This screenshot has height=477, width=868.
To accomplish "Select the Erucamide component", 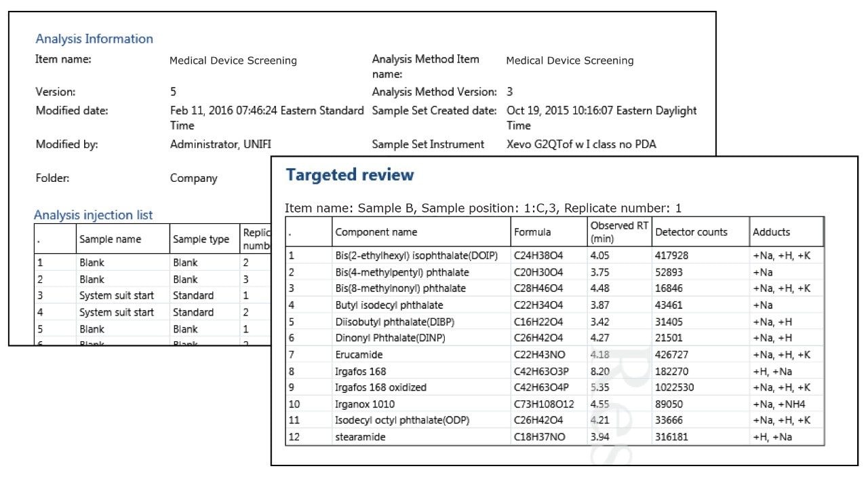I will coord(359,354).
